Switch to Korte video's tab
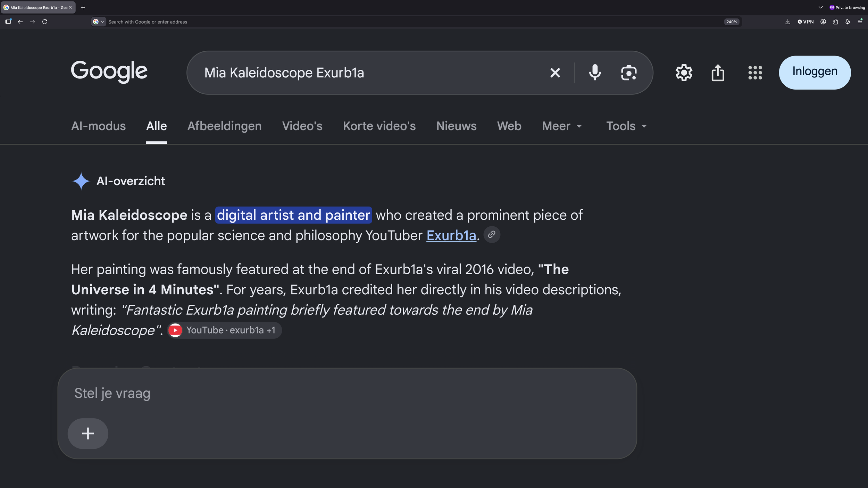The width and height of the screenshot is (868, 488). tap(379, 126)
